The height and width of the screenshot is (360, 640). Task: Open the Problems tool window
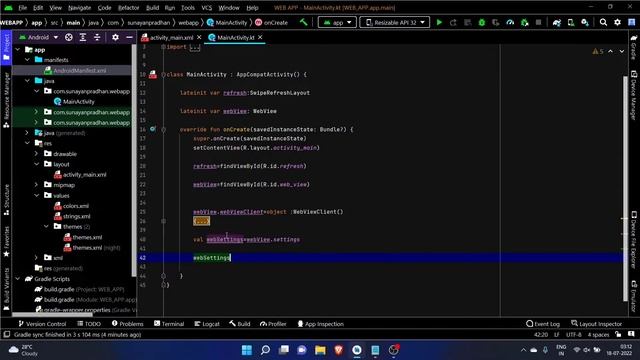tap(127, 324)
